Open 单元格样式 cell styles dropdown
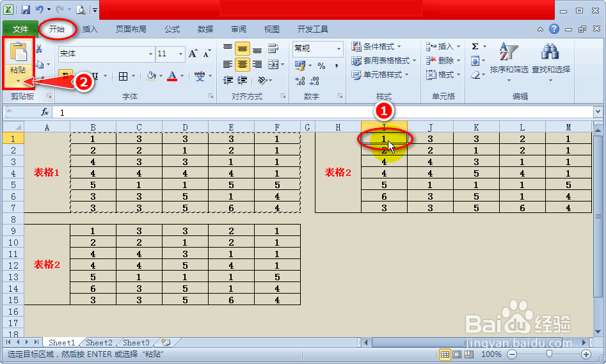The image size is (606, 364). [x=379, y=75]
